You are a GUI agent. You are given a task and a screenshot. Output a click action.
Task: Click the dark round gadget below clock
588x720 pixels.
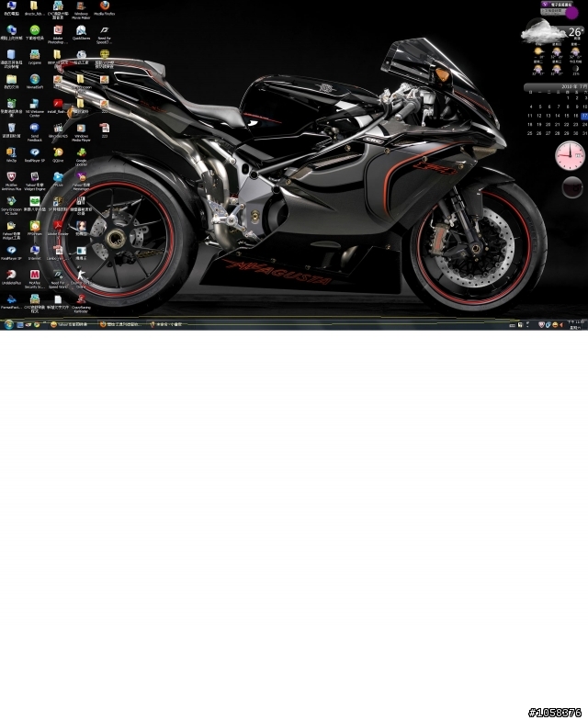572,187
